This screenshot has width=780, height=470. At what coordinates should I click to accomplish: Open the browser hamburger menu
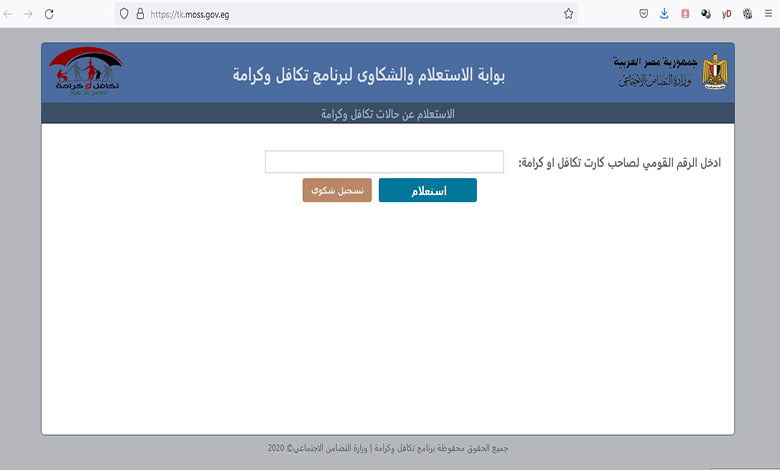tap(769, 14)
